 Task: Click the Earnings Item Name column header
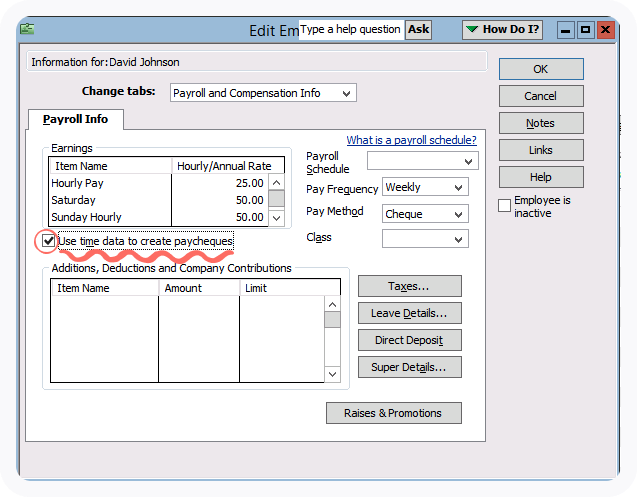(110, 166)
